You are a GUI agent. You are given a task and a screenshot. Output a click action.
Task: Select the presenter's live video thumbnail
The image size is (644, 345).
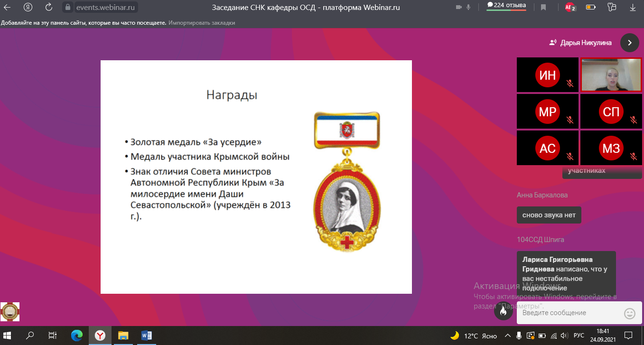611,75
